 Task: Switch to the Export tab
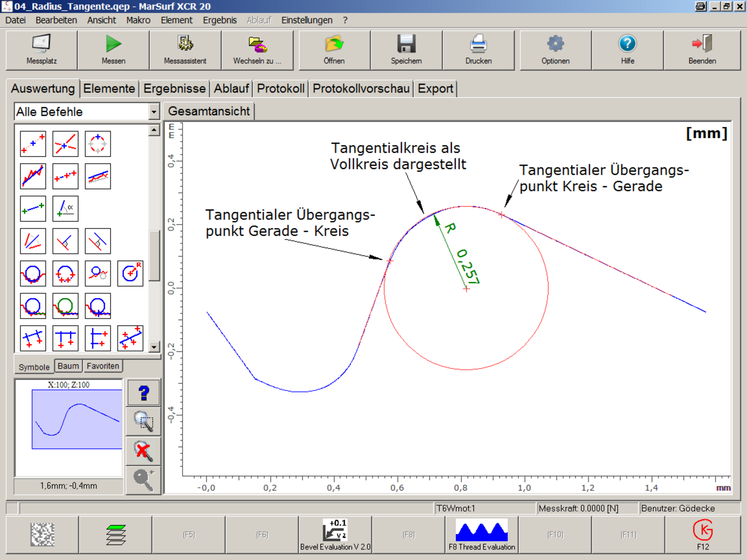436,89
